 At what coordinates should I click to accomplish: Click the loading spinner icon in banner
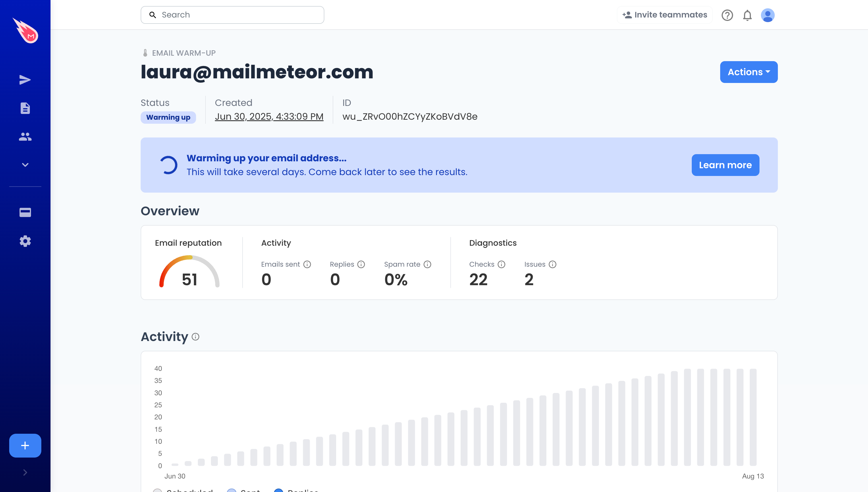pyautogui.click(x=168, y=165)
